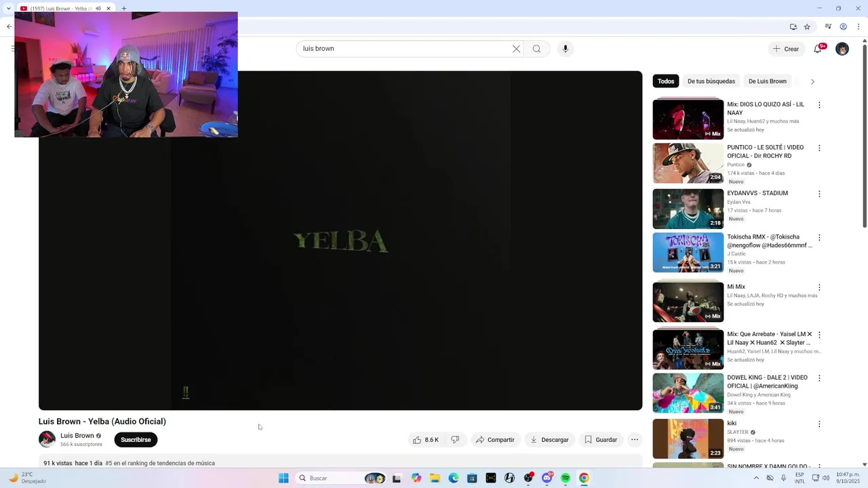Open the 'Mix: DIOS LO QUIZO ASÍ' thumbnail

tap(688, 119)
